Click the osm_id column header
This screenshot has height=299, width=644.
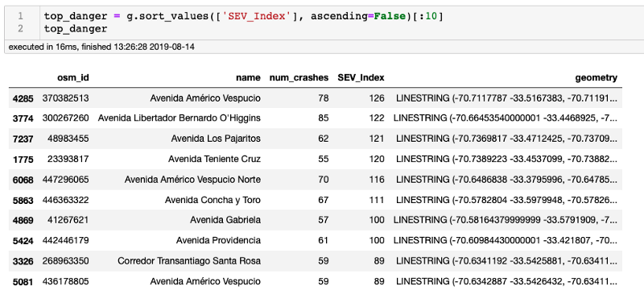(x=73, y=77)
